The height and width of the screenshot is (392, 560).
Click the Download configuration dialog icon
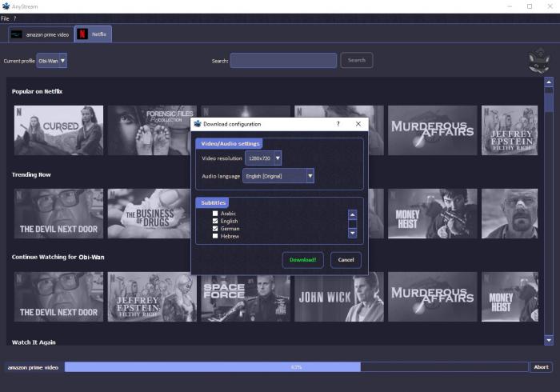click(198, 124)
